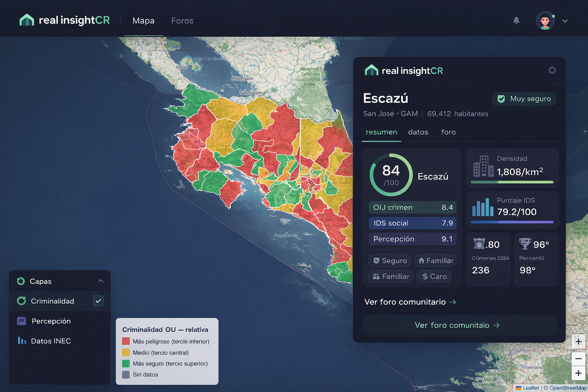Collapse the Capas panel
Viewport: 588px width, 392px height.
click(x=100, y=281)
